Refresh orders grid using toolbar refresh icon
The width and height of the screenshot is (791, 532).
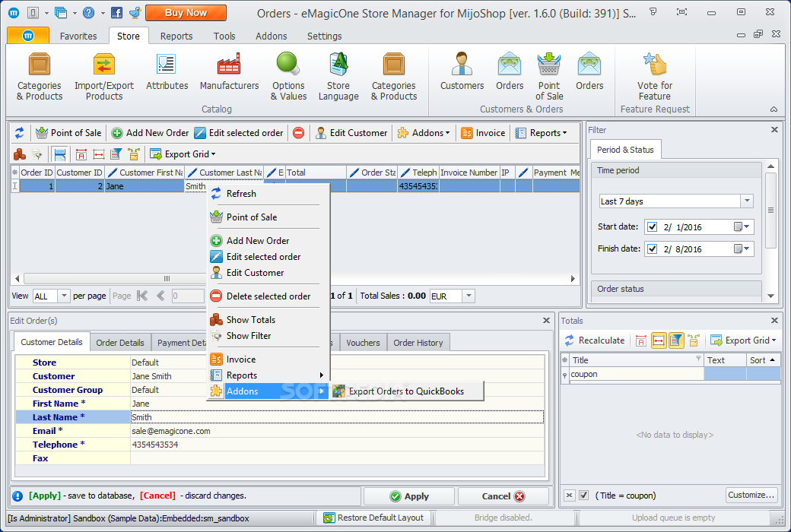click(x=19, y=133)
